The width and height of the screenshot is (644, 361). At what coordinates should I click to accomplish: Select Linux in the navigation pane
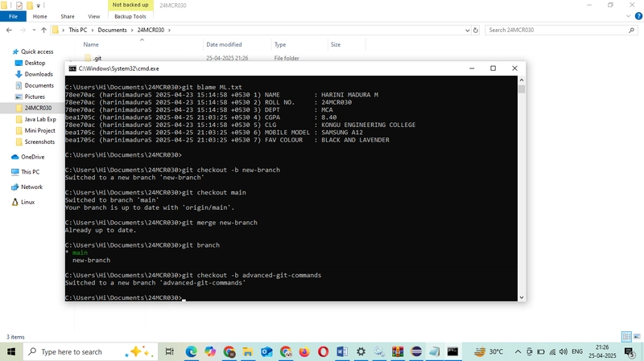pos(23,203)
